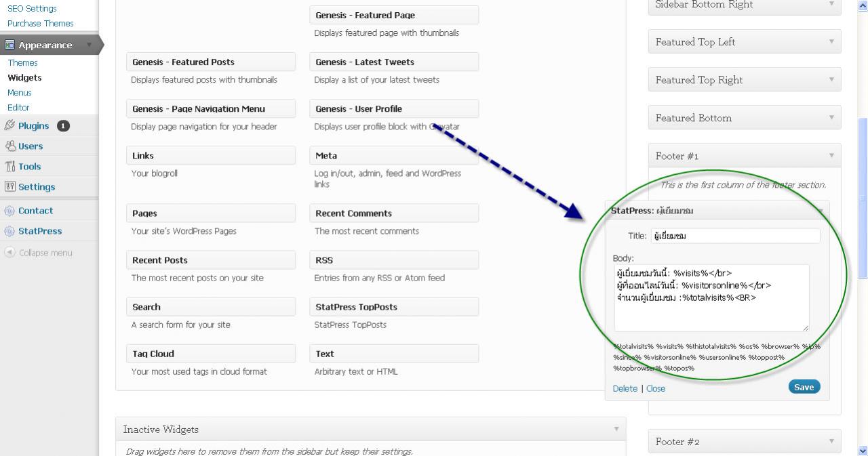The image size is (868, 456).
Task: Open Themes under Appearance
Action: pyautogui.click(x=22, y=62)
